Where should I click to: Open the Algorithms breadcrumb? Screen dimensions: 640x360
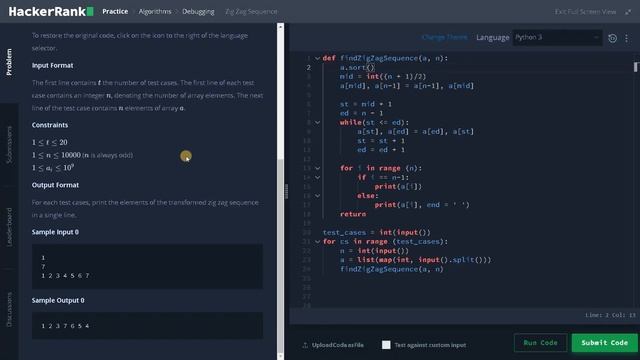pyautogui.click(x=155, y=11)
